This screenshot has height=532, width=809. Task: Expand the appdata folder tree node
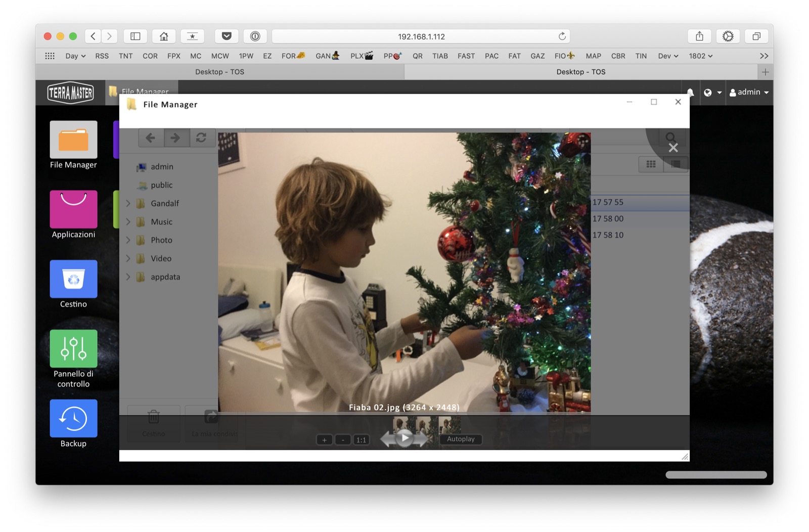point(128,277)
